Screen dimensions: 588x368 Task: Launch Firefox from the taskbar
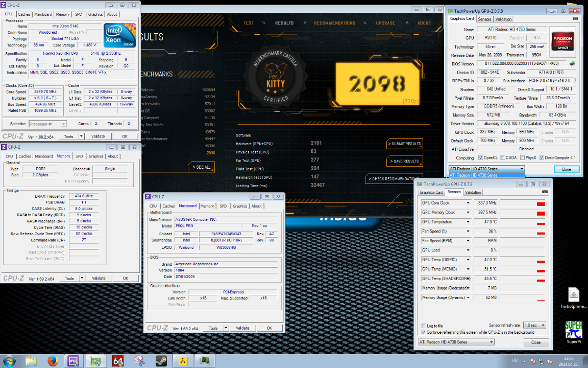[53, 361]
